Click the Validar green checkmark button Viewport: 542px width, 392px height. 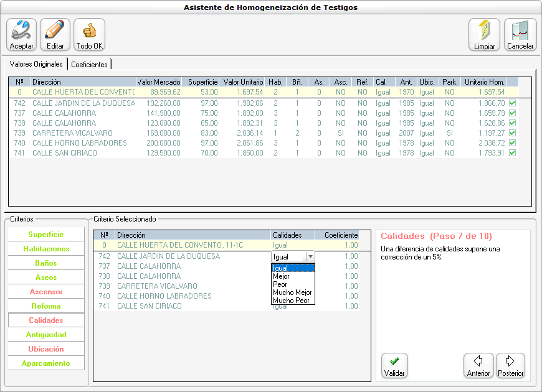pyautogui.click(x=394, y=366)
